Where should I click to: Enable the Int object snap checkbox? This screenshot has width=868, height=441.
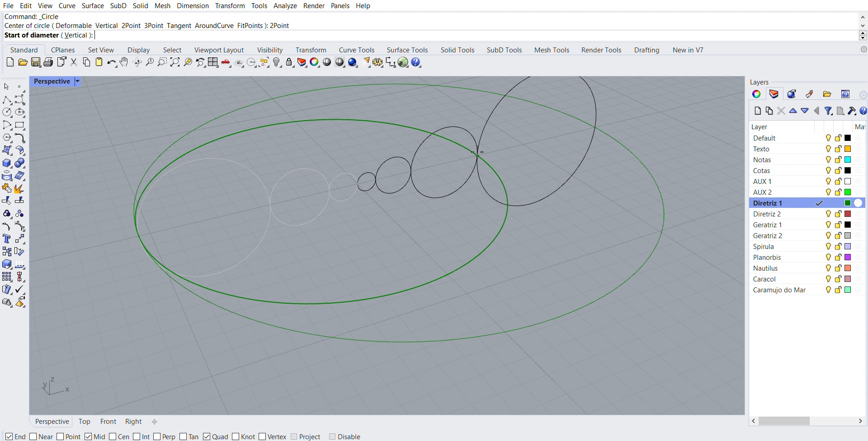137,436
